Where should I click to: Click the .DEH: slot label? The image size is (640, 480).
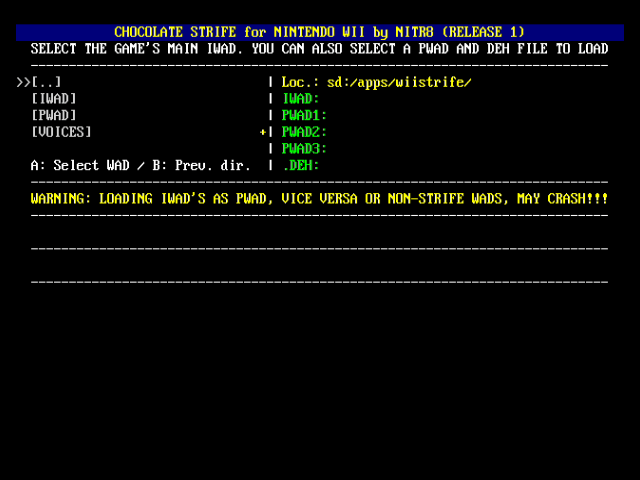pos(301,165)
